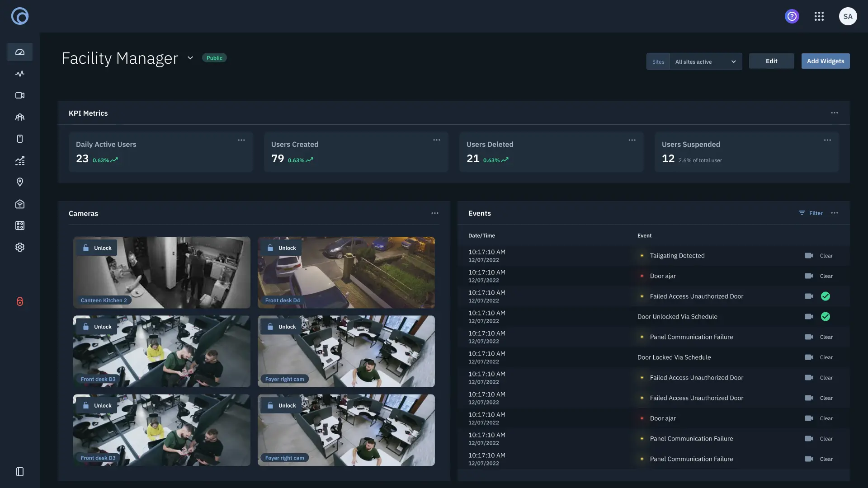
Task: Open the dashboard gauge icon in sidebar
Action: coord(20,52)
